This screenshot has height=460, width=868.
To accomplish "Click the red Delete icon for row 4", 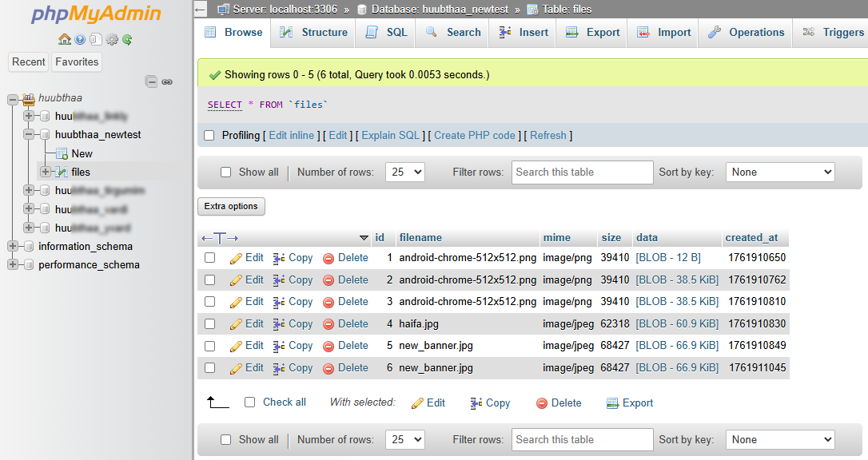I will click(x=328, y=324).
